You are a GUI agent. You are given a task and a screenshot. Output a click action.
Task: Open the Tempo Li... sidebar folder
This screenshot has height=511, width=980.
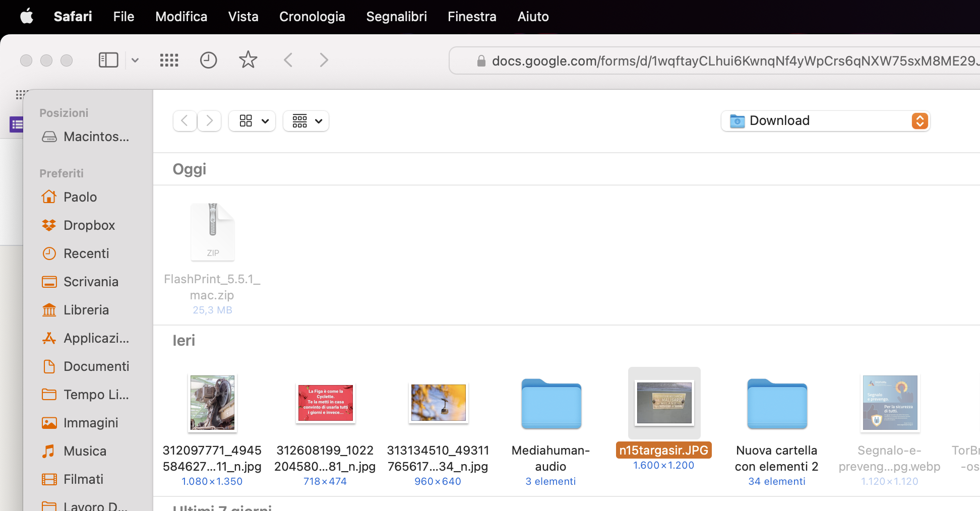tap(86, 395)
